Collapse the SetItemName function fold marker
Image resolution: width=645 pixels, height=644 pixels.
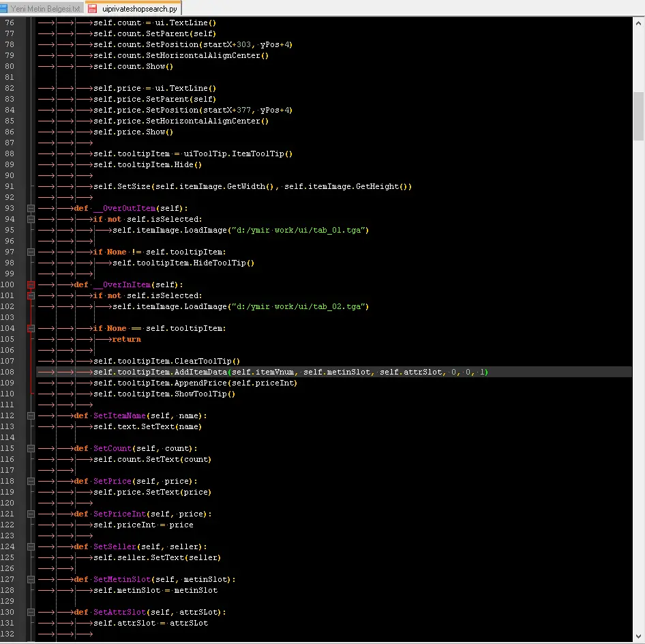pos(31,415)
